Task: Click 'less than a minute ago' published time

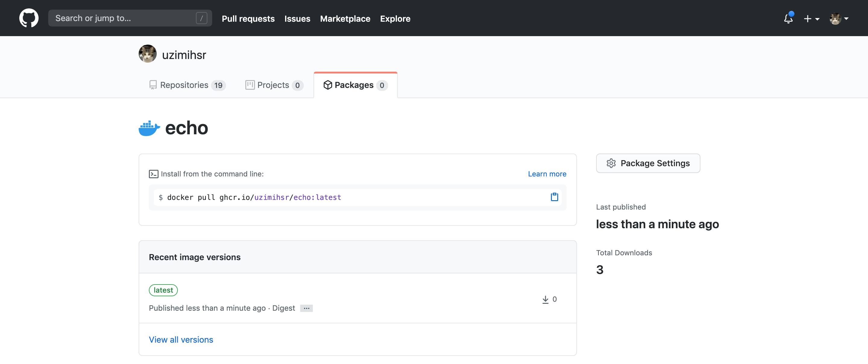Action: tap(657, 224)
